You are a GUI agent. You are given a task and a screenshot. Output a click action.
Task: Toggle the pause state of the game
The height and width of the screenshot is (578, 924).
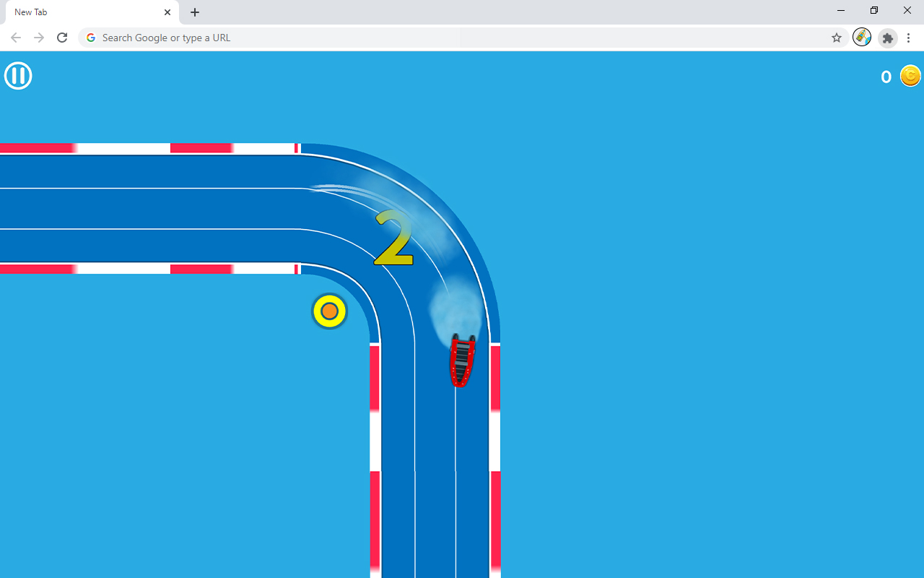18,75
